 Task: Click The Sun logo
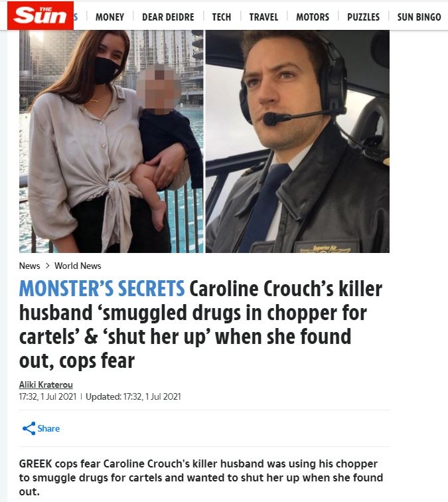[x=40, y=15]
